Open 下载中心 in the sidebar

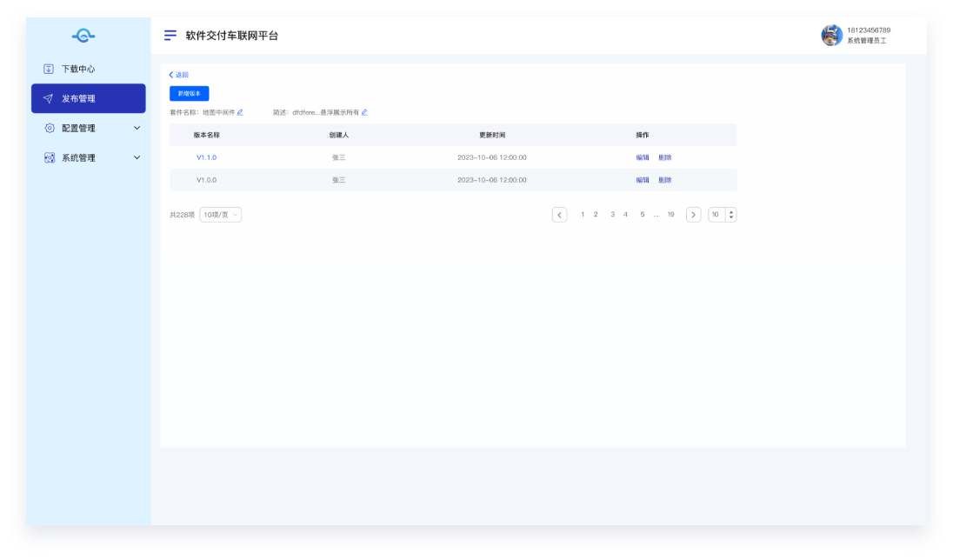pos(78,69)
